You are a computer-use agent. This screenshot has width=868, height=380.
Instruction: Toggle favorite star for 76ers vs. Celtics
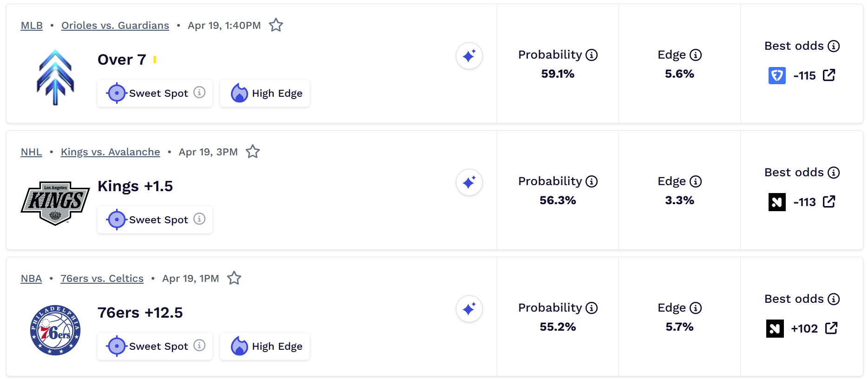click(x=234, y=278)
